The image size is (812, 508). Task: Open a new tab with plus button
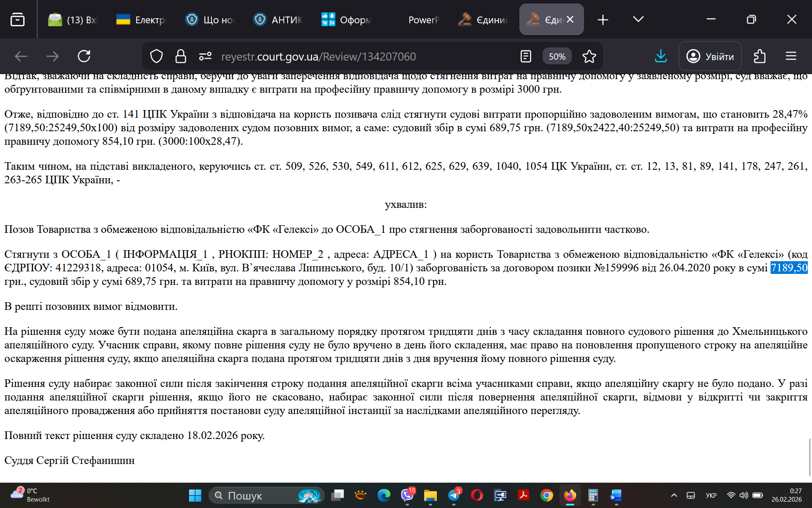point(603,19)
